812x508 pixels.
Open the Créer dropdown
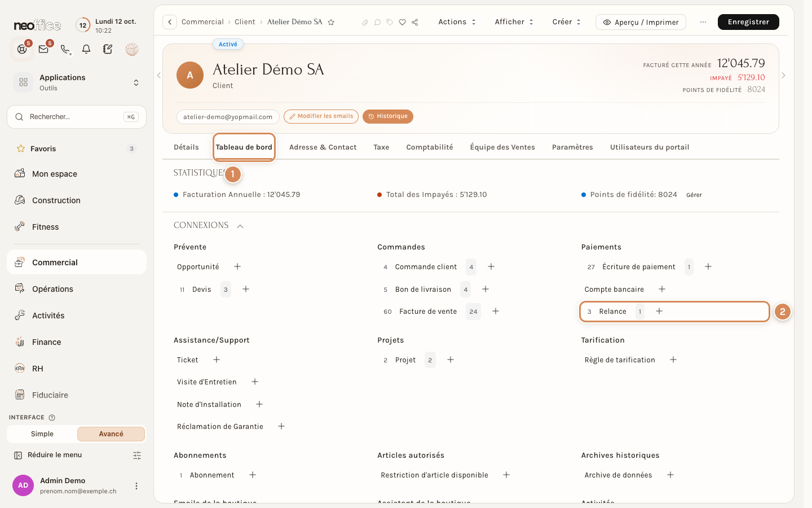(x=566, y=22)
